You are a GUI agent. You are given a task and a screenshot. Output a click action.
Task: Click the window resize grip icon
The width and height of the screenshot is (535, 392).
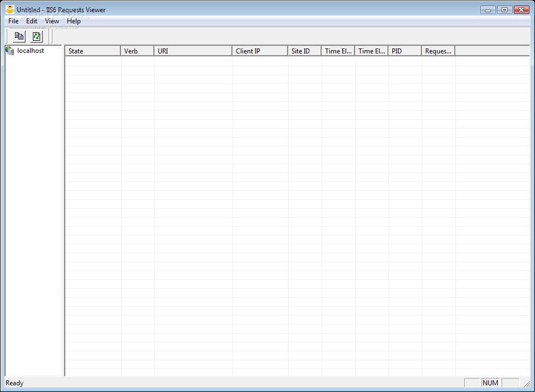[527, 384]
